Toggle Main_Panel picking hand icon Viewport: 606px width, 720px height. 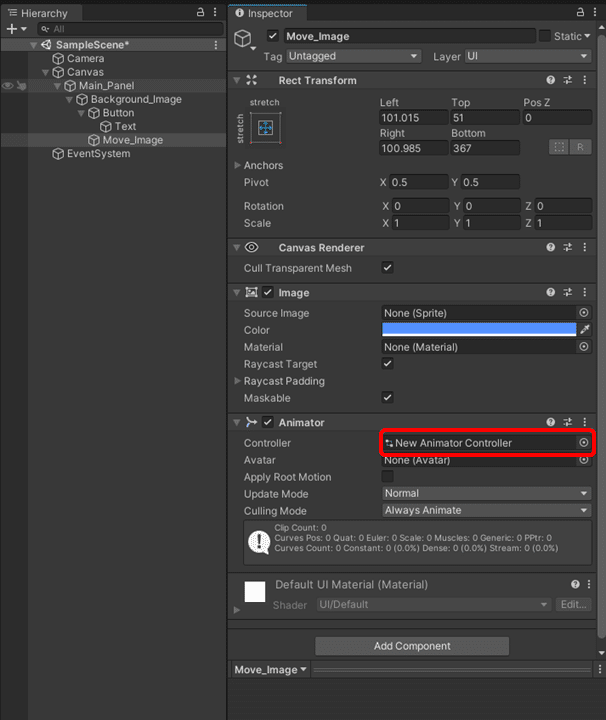[22, 86]
